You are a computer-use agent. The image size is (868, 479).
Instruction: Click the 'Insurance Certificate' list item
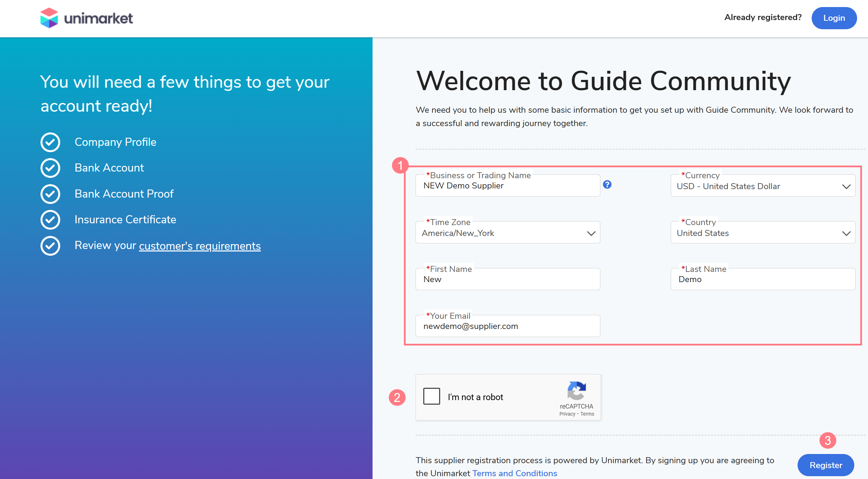click(125, 219)
